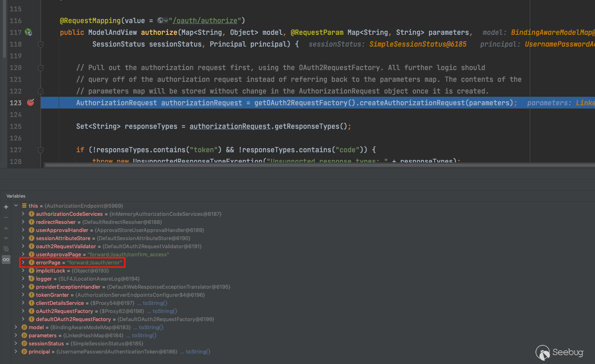Open the URL globe dropdown beside /oauth/authorize
The width and height of the screenshot is (595, 364).
(x=163, y=21)
